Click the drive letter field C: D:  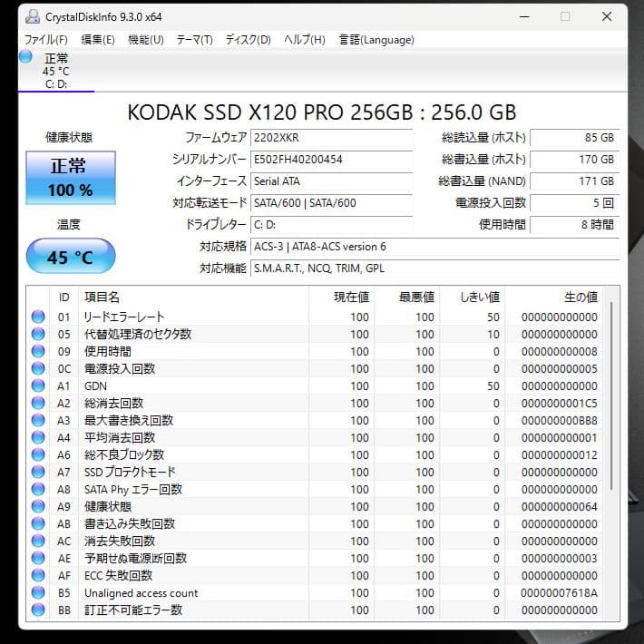(x=331, y=225)
